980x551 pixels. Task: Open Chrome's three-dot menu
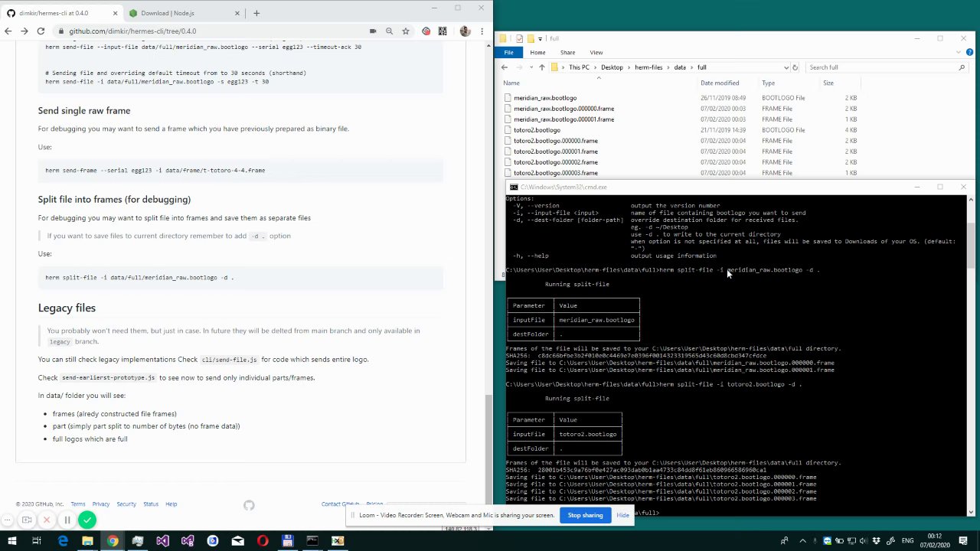point(482,31)
